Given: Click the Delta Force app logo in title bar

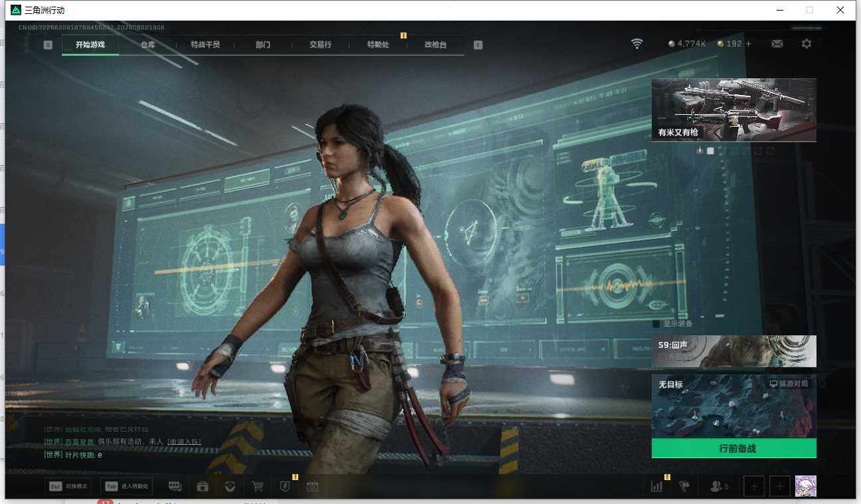Looking at the screenshot, I should pos(16,10).
